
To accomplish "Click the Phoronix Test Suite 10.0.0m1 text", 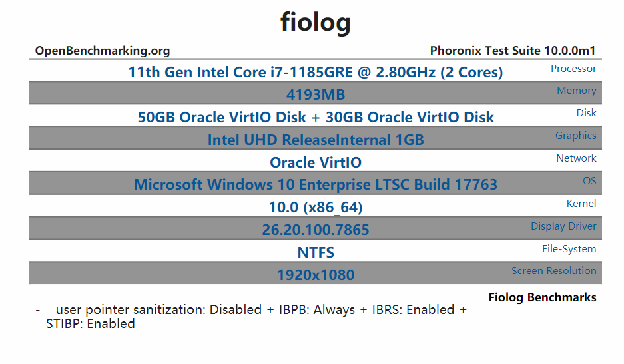I will click(x=513, y=51).
